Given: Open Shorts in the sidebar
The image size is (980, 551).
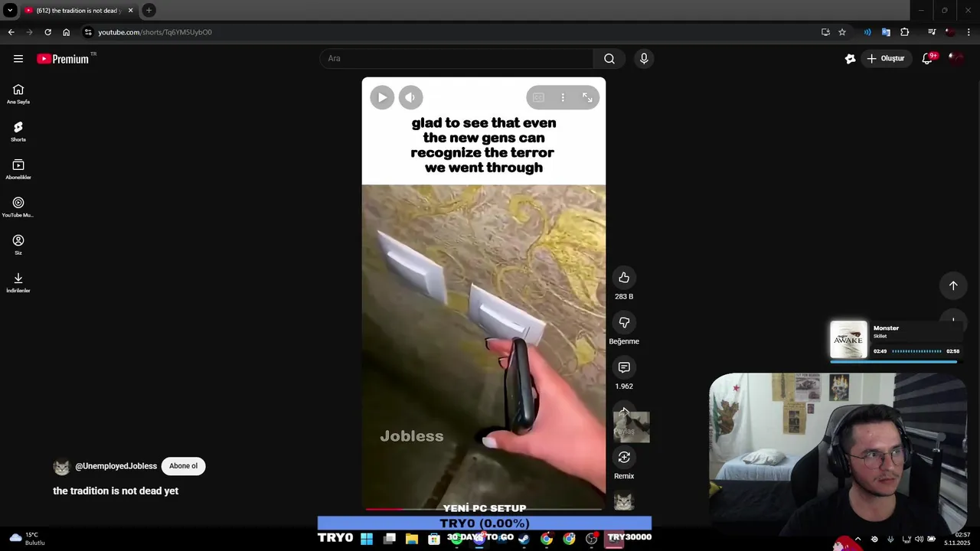Looking at the screenshot, I should pyautogui.click(x=18, y=132).
